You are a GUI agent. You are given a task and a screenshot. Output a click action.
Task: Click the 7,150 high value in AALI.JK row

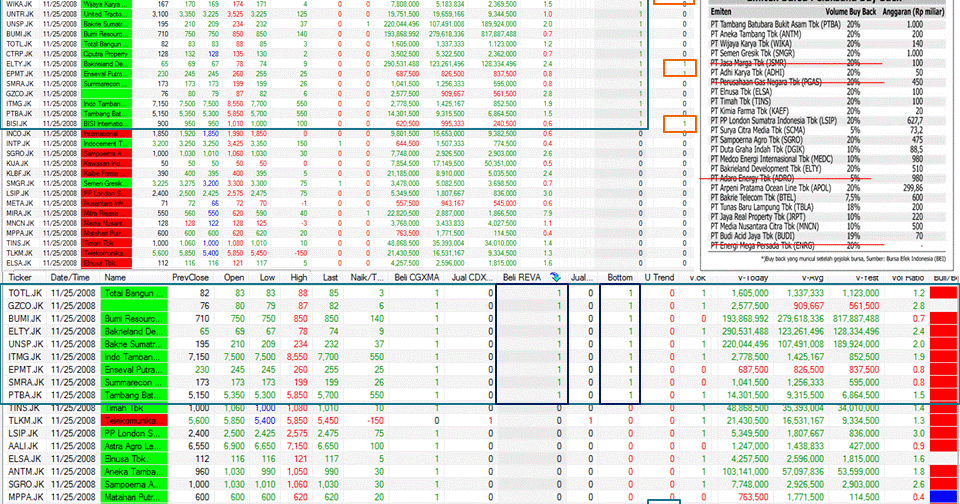click(297, 446)
